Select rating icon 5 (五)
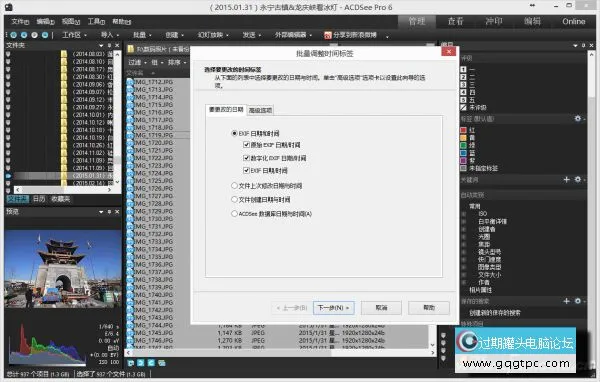Viewport: 600px width, 382px height. [463, 100]
